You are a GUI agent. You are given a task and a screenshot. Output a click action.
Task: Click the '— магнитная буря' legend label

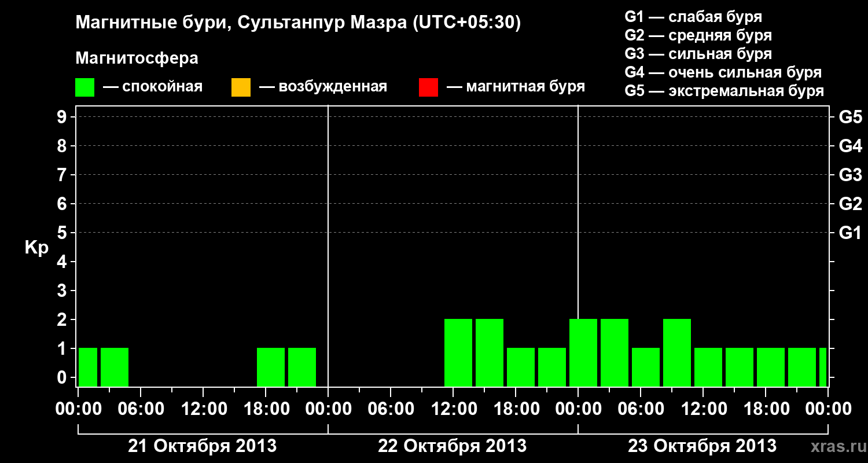click(x=516, y=87)
